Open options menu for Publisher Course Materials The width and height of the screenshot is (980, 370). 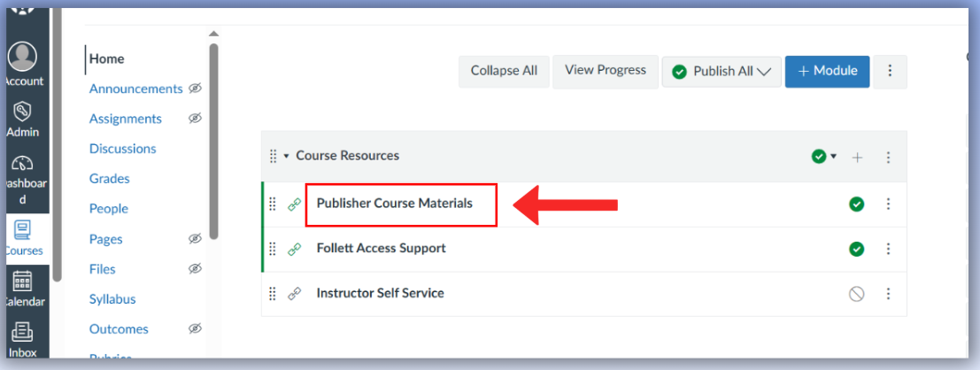(x=888, y=204)
